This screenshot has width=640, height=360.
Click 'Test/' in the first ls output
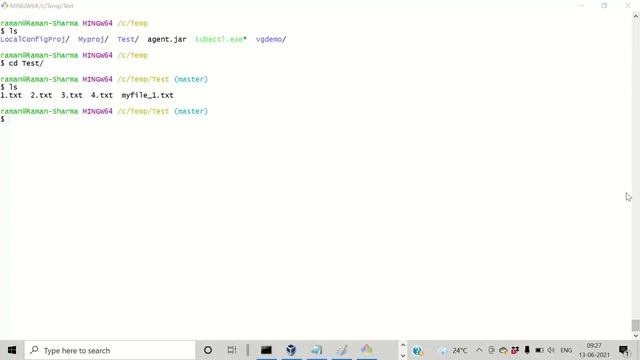click(128, 39)
